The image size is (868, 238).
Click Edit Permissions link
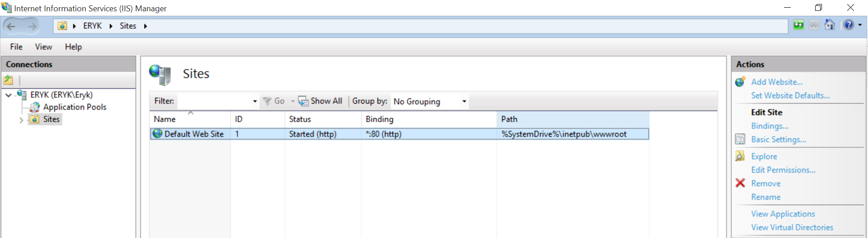pyautogui.click(x=783, y=170)
